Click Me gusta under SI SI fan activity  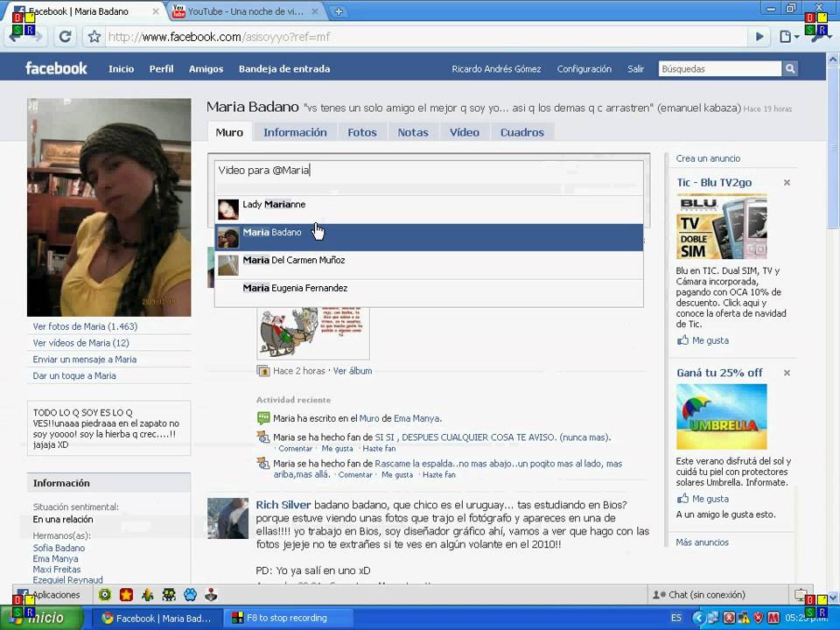337,448
